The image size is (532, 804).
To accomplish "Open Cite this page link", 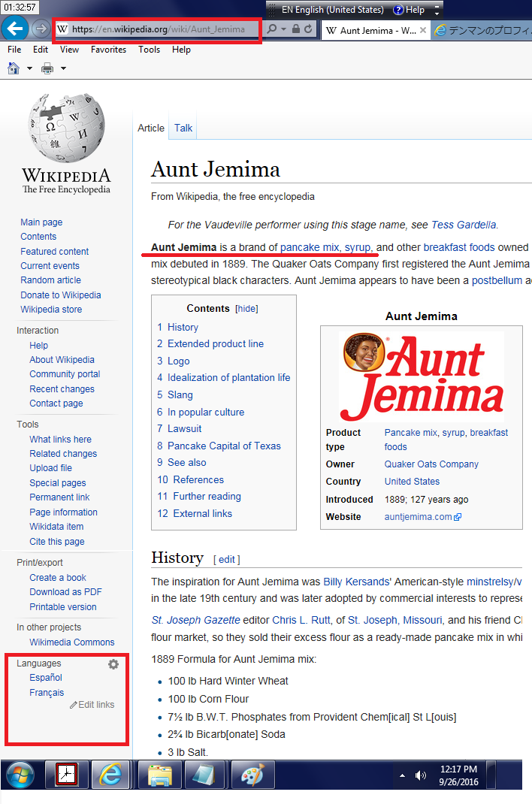I will coord(57,542).
